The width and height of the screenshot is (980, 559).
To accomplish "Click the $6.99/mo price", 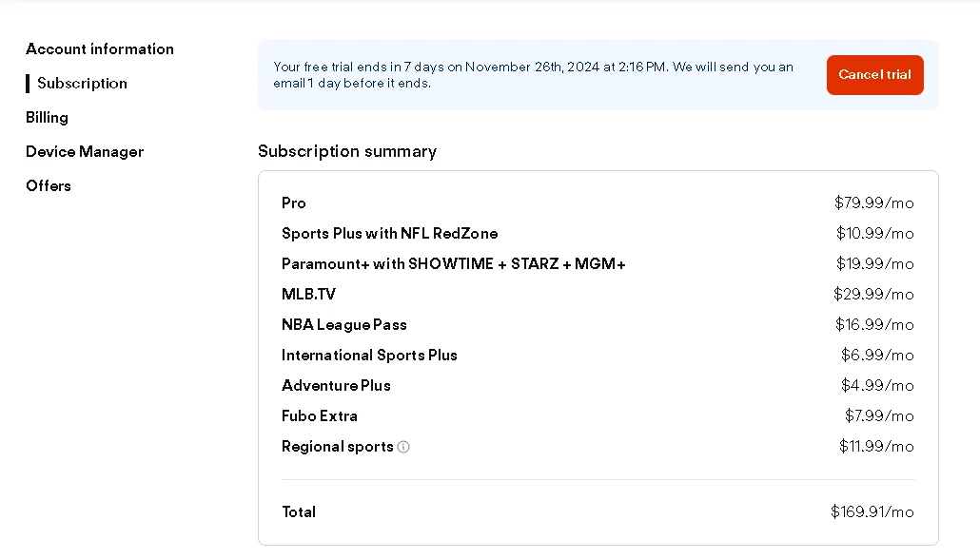I will click(x=877, y=356).
